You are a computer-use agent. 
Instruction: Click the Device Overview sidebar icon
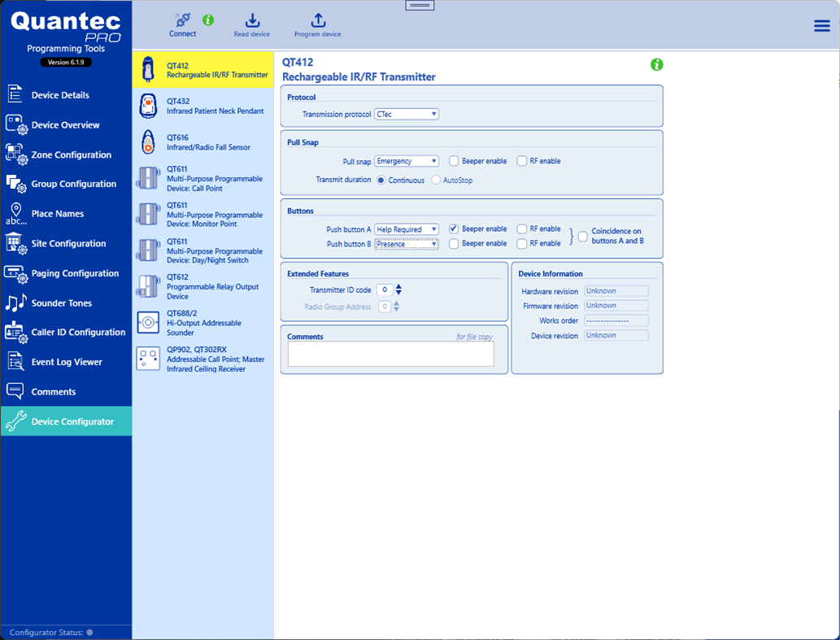(x=16, y=124)
